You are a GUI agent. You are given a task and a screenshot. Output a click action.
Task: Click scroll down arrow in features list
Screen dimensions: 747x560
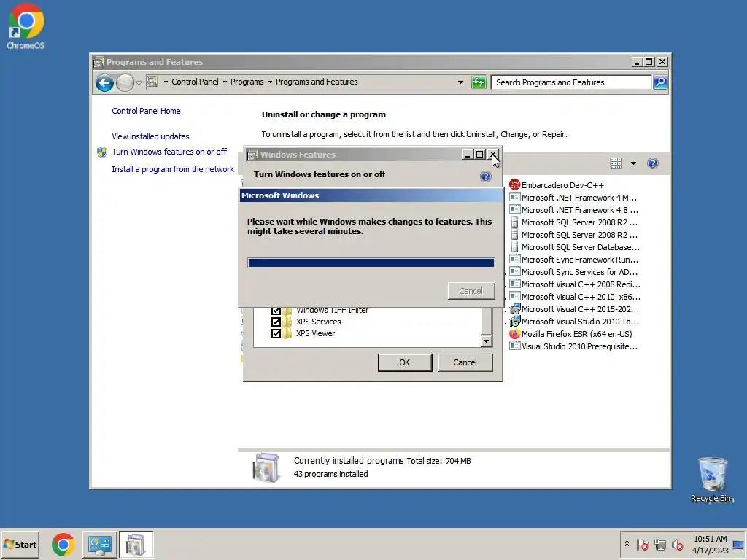[x=486, y=341]
